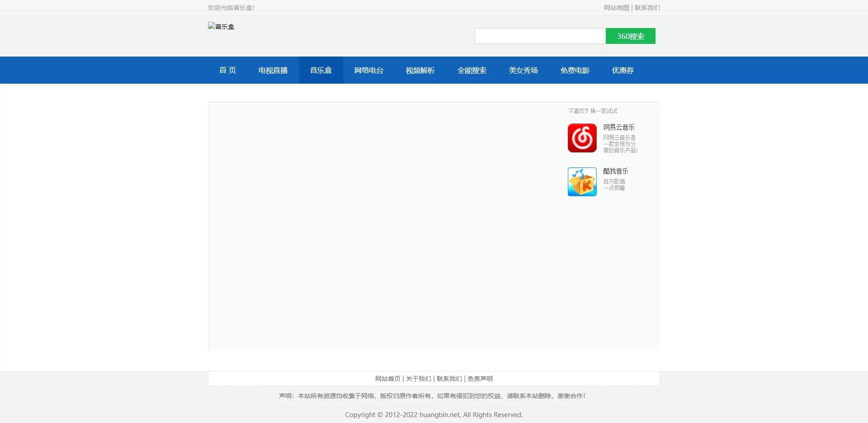
Task: Click the 网易云音乐 text link
Action: point(619,127)
